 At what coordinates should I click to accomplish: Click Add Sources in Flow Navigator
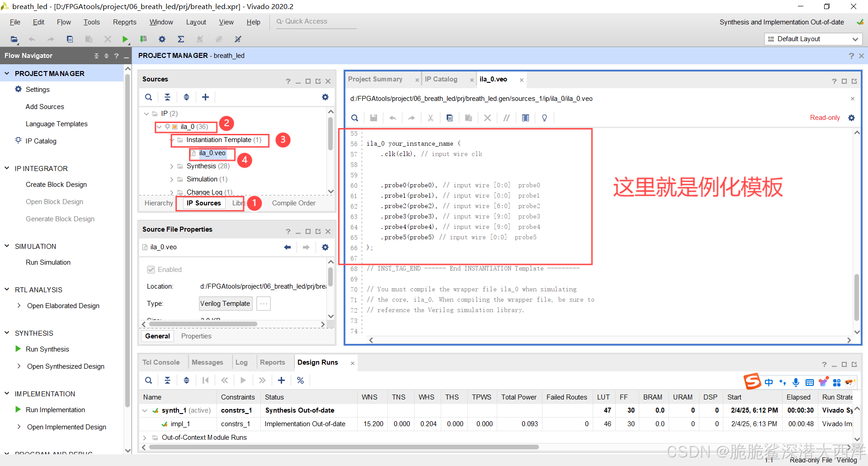pos(45,107)
